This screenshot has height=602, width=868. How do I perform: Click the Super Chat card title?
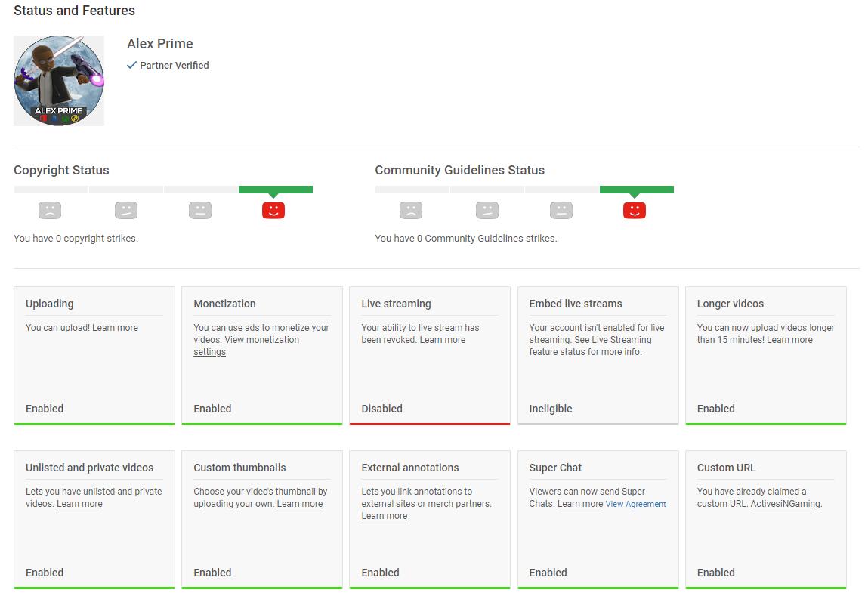555,468
